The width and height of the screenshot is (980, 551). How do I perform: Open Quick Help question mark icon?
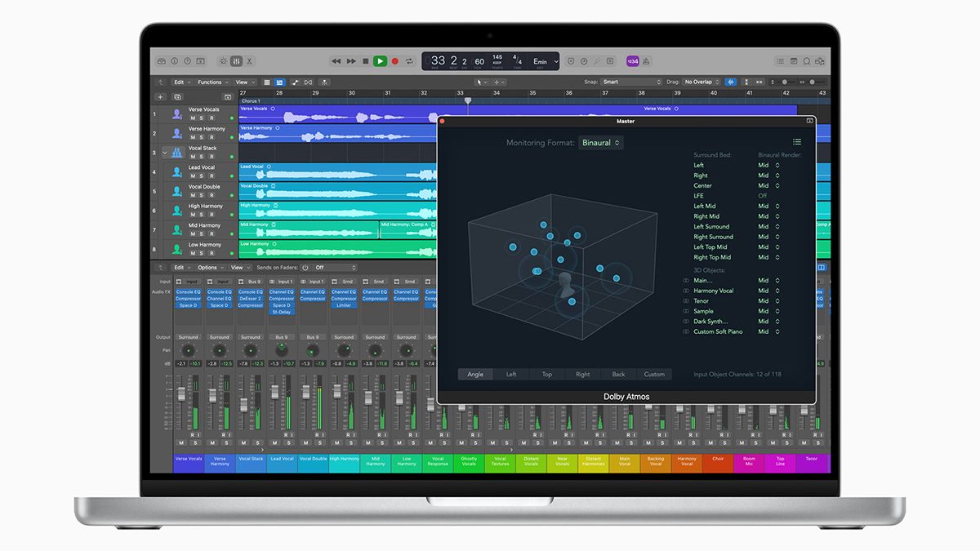[188, 61]
